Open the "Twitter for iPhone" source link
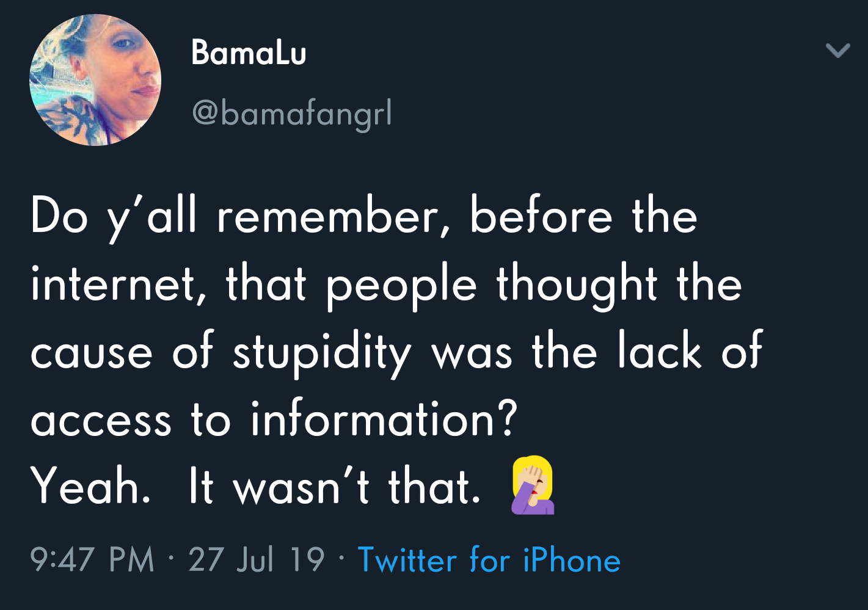This screenshot has height=610, width=868. click(x=489, y=559)
